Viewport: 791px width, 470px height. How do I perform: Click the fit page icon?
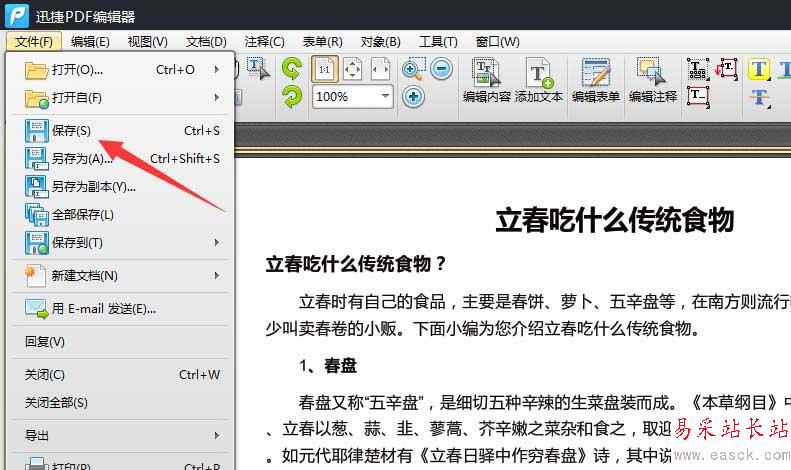point(353,69)
